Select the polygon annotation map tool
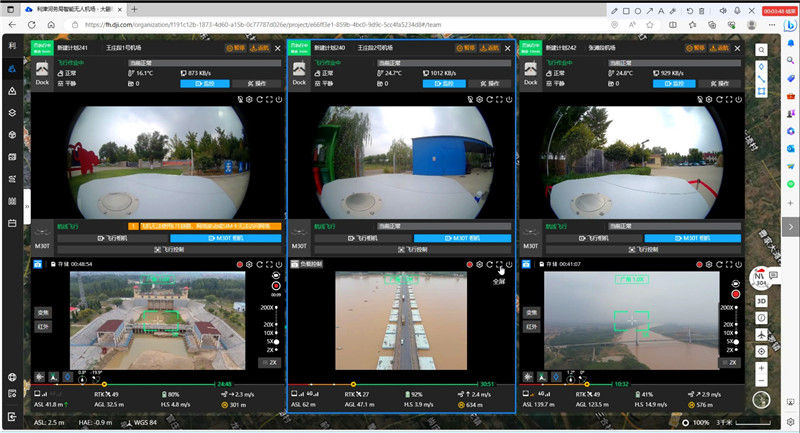Image resolution: width=800 pixels, height=433 pixels. coord(761,91)
